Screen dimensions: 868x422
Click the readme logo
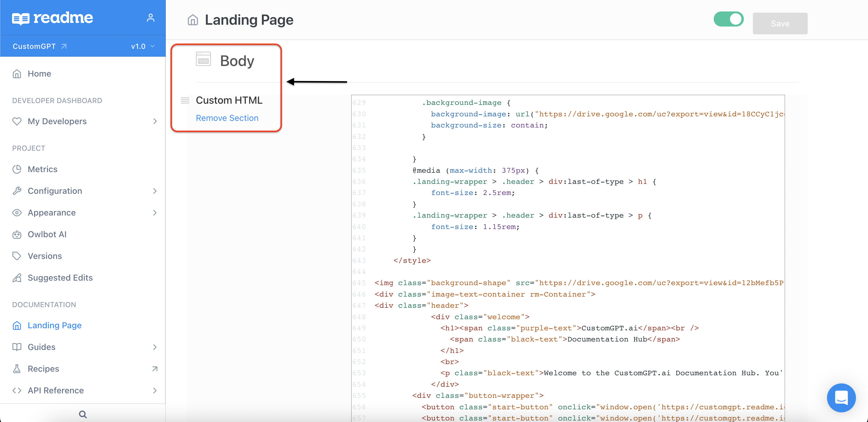[52, 18]
